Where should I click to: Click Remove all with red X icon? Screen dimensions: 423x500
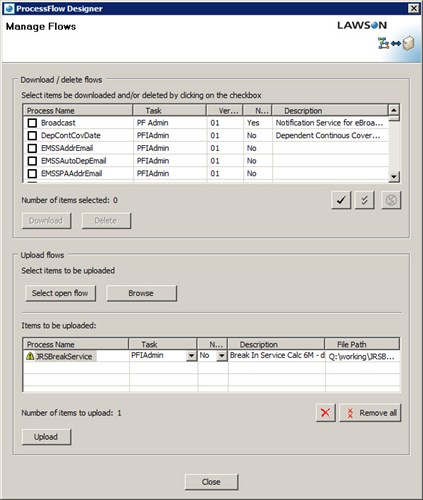point(370,413)
